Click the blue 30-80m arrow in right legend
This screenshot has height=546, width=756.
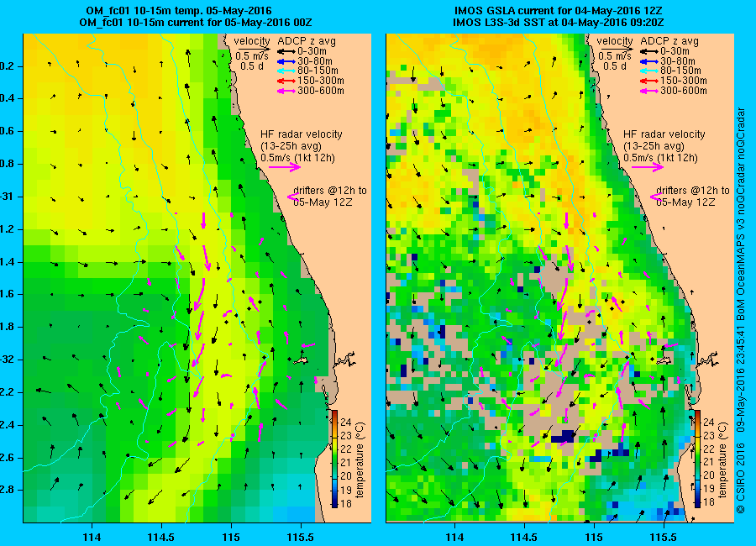(649, 61)
